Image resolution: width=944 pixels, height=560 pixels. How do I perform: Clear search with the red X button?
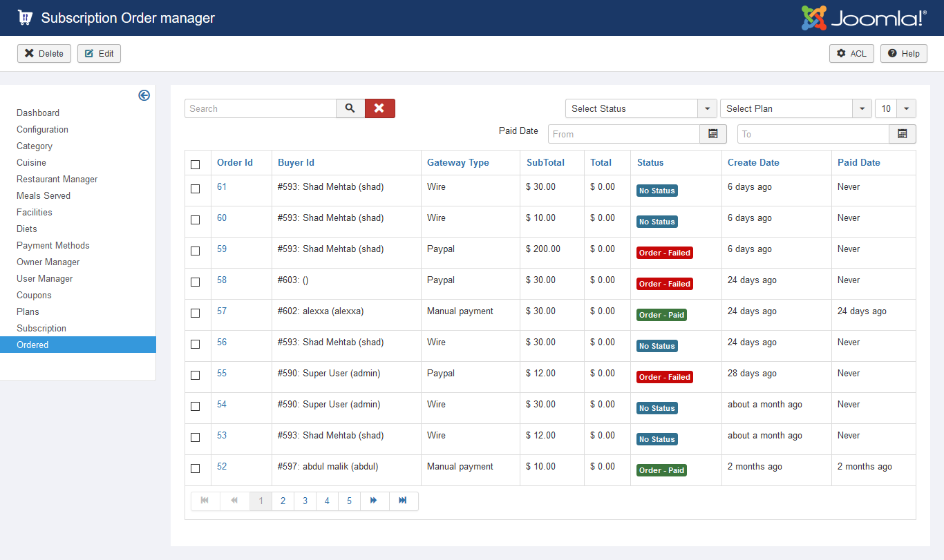pos(379,108)
